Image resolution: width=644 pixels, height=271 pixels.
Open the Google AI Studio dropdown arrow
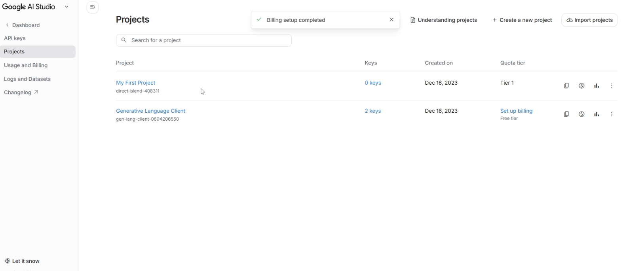click(66, 7)
